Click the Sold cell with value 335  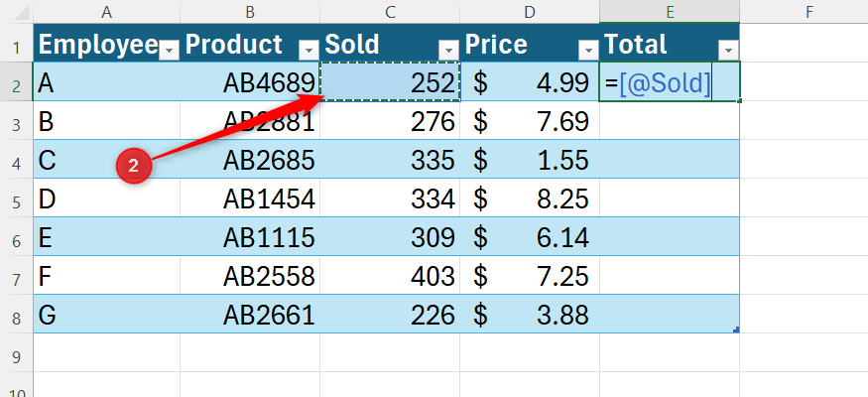click(x=390, y=160)
